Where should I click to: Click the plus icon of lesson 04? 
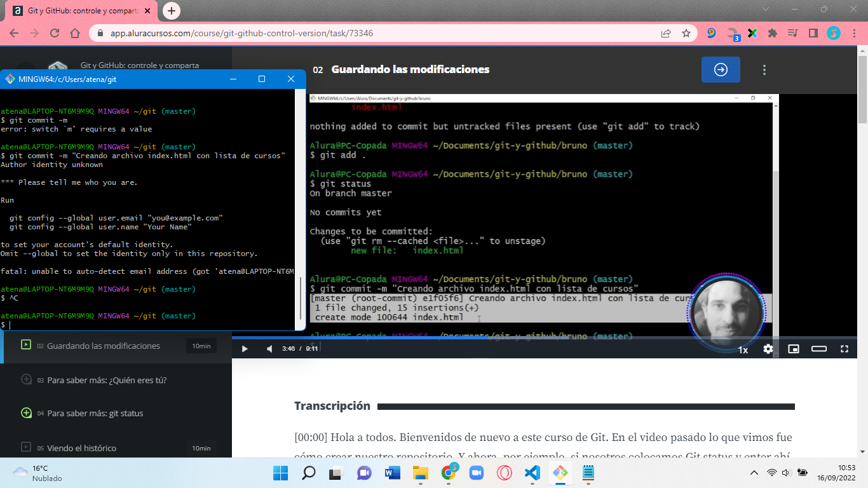click(26, 413)
